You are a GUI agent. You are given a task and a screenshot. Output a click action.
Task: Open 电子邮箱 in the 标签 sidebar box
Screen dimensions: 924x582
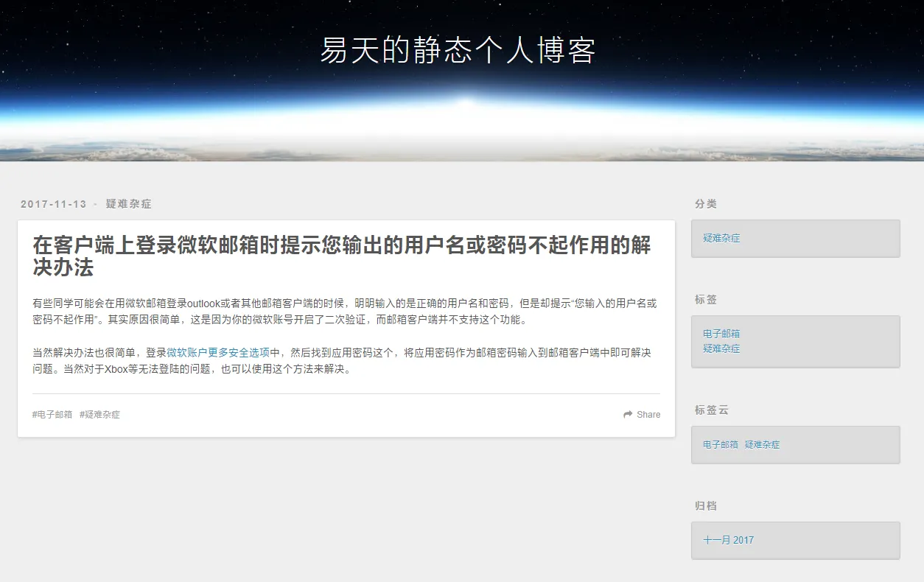[721, 334]
